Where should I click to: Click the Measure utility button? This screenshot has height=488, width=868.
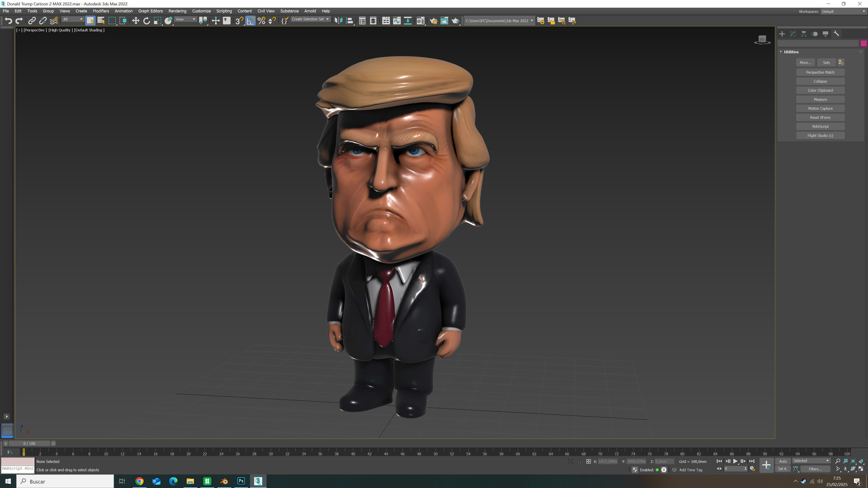[820, 99]
